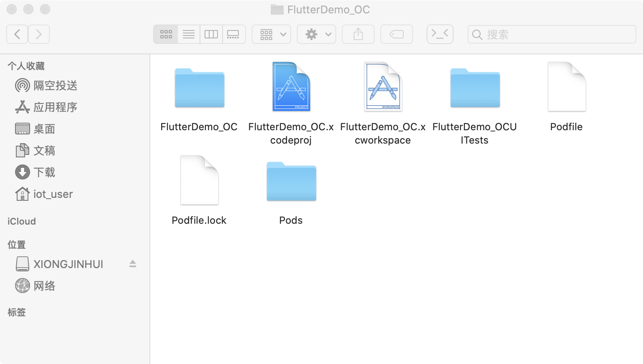Image resolution: width=643 pixels, height=364 pixels.
Task: Click the Podfile name label
Action: (567, 127)
